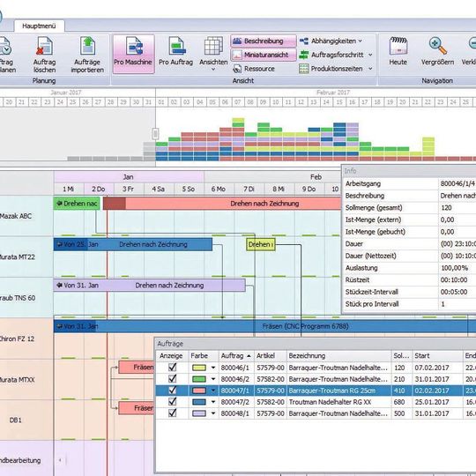Viewport: 476px width, 476px height.
Task: Sort table by Artikel column header
Action: [271, 356]
